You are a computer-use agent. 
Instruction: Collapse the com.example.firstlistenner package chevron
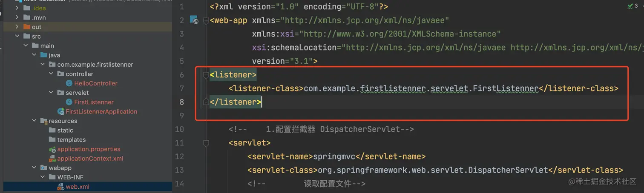click(43, 64)
